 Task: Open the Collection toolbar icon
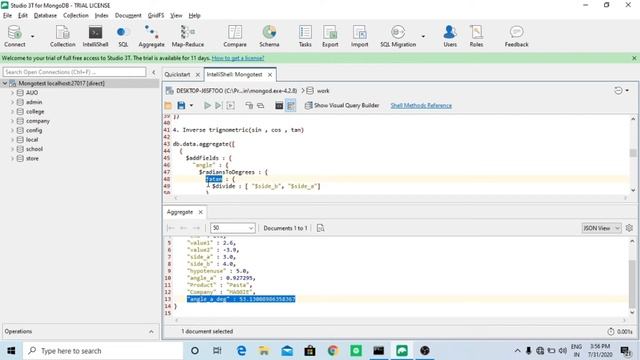click(x=62, y=36)
